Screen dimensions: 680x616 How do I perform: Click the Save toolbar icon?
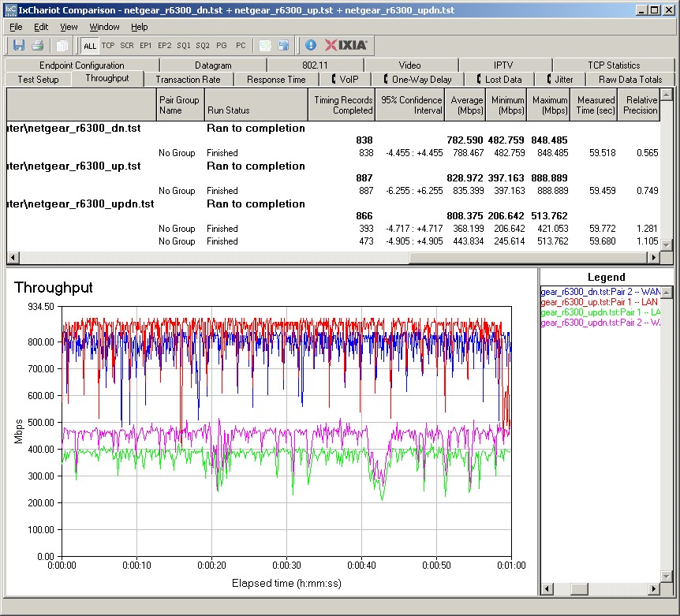(x=19, y=45)
